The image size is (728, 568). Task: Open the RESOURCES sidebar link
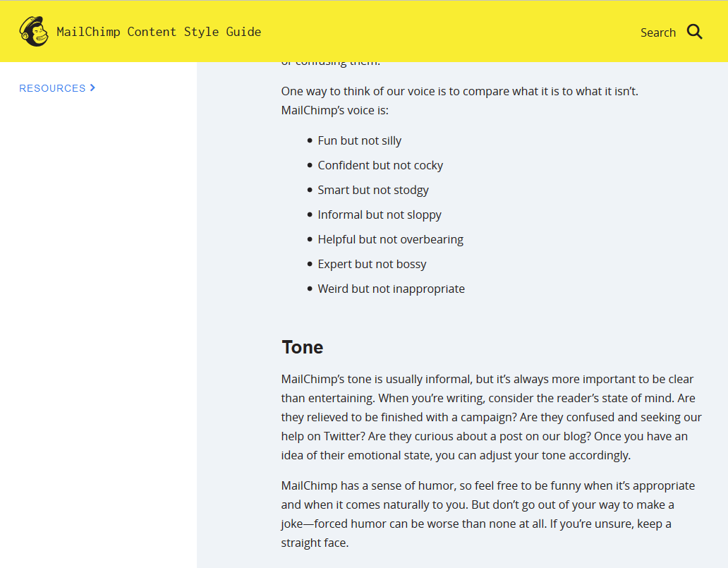tap(52, 88)
